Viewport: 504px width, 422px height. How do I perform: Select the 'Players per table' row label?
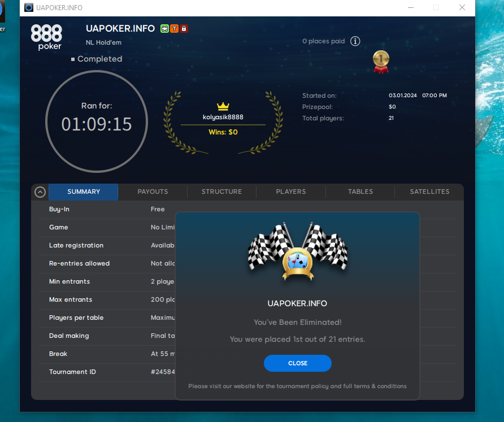(x=76, y=318)
